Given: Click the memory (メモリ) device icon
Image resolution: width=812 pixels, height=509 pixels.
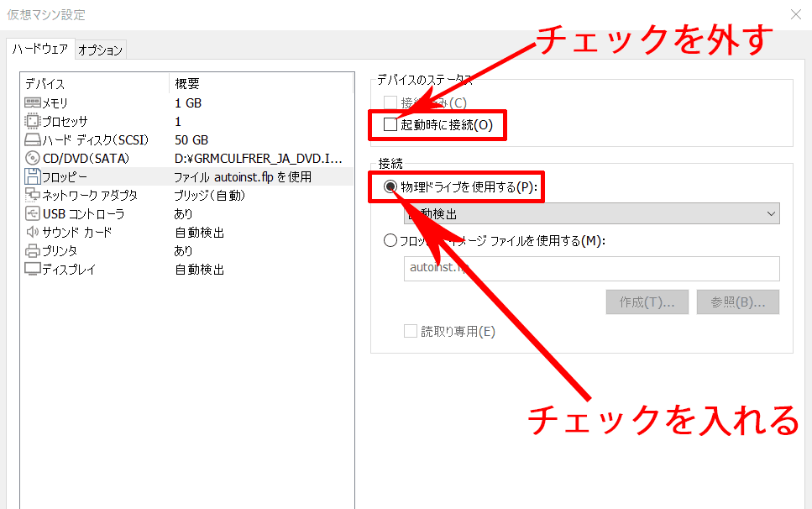Looking at the screenshot, I should (x=33, y=102).
